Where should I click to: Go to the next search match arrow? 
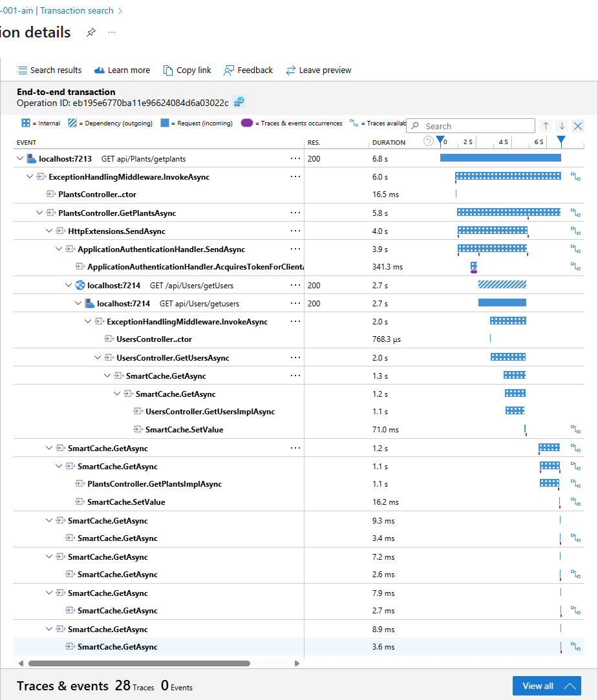point(562,126)
